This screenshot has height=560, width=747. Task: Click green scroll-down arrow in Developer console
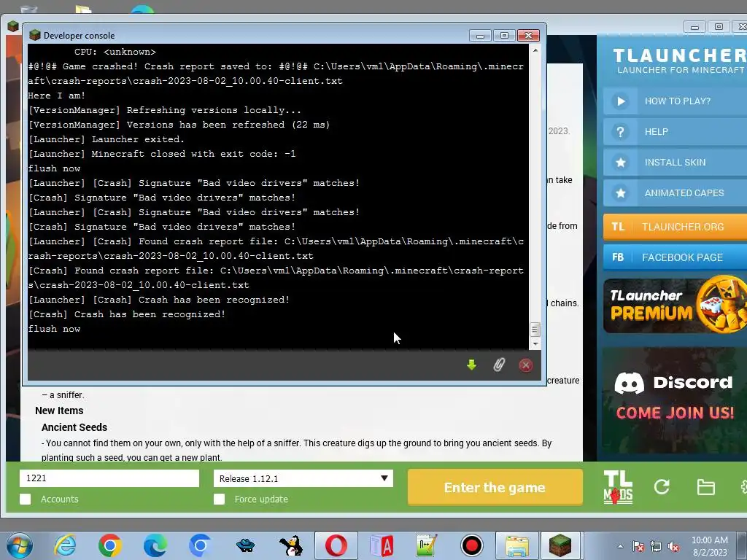click(472, 365)
